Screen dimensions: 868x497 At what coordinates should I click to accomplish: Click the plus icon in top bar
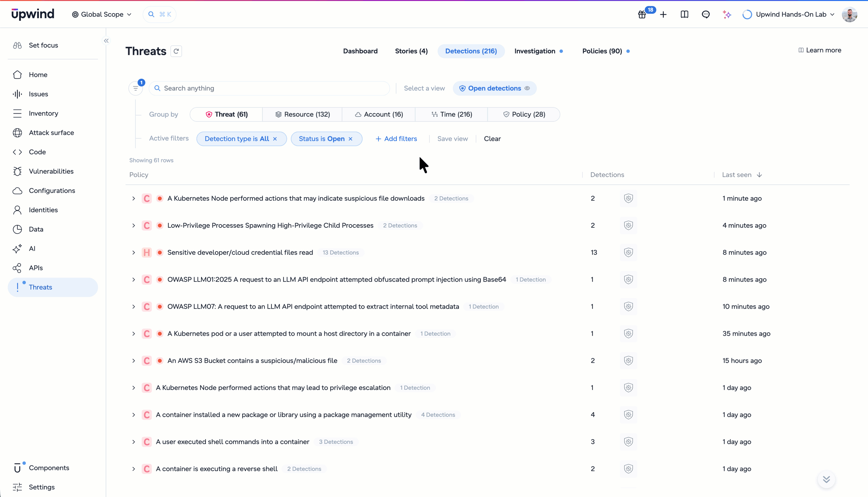pos(663,14)
